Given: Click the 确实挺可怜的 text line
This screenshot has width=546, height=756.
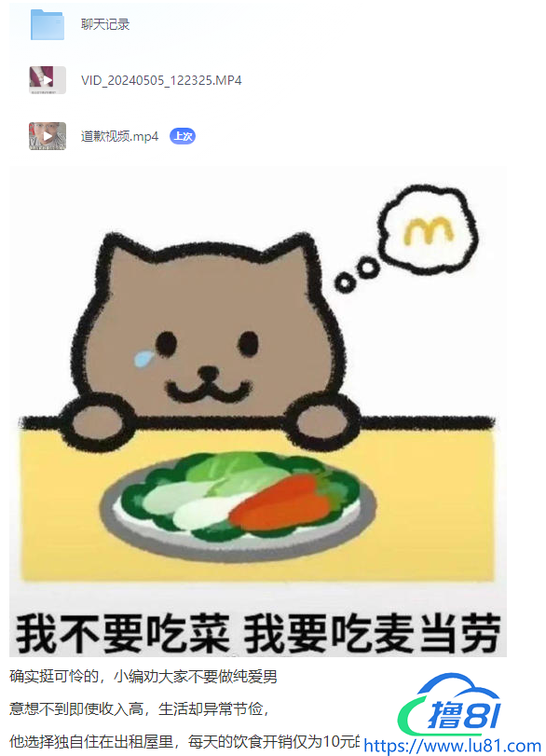Looking at the screenshot, I should [143, 677].
